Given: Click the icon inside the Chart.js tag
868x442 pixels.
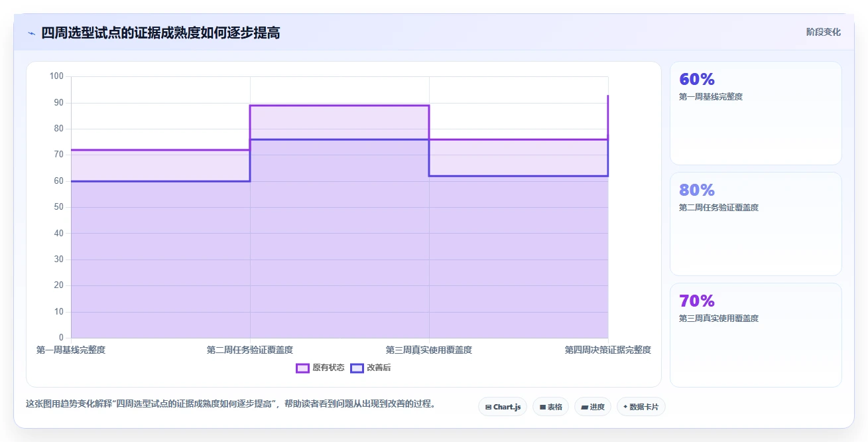Looking at the screenshot, I should pos(488,407).
